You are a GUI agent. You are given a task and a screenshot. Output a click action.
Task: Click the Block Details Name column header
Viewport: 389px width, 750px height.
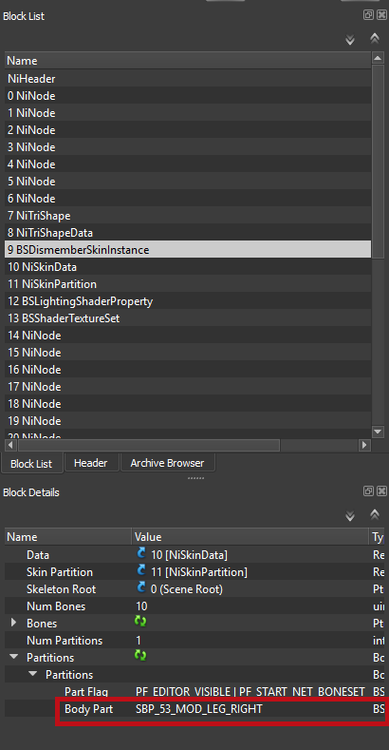pyautogui.click(x=68, y=537)
